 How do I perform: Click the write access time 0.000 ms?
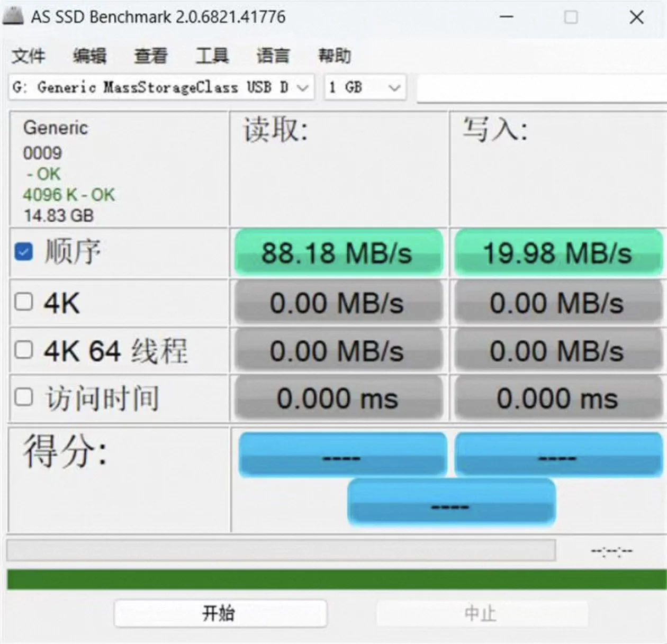[558, 398]
